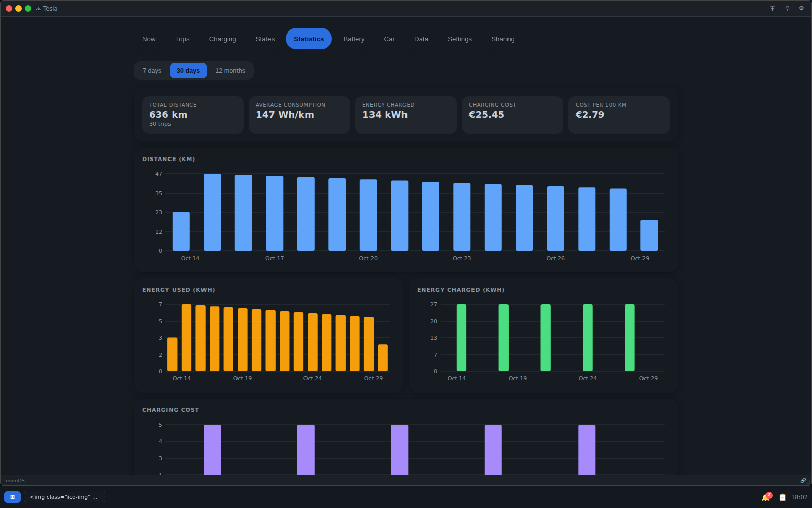Click the Cost per 100 km value €2.79

tap(590, 115)
